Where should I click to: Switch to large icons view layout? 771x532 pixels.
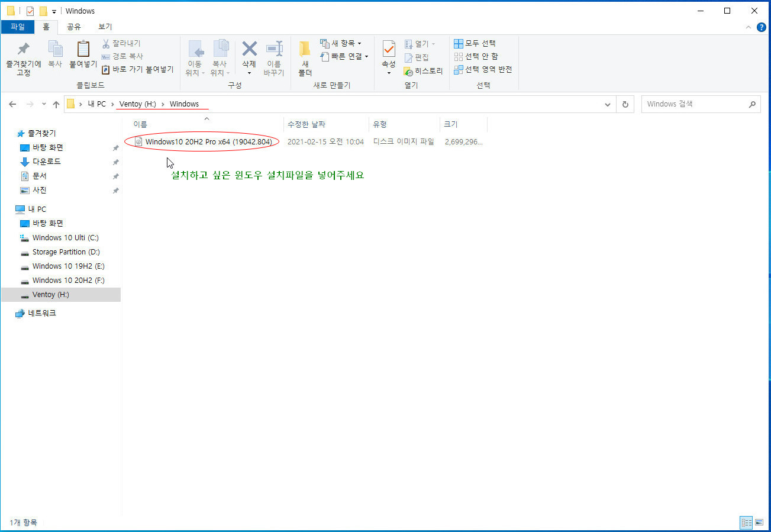coord(759,523)
